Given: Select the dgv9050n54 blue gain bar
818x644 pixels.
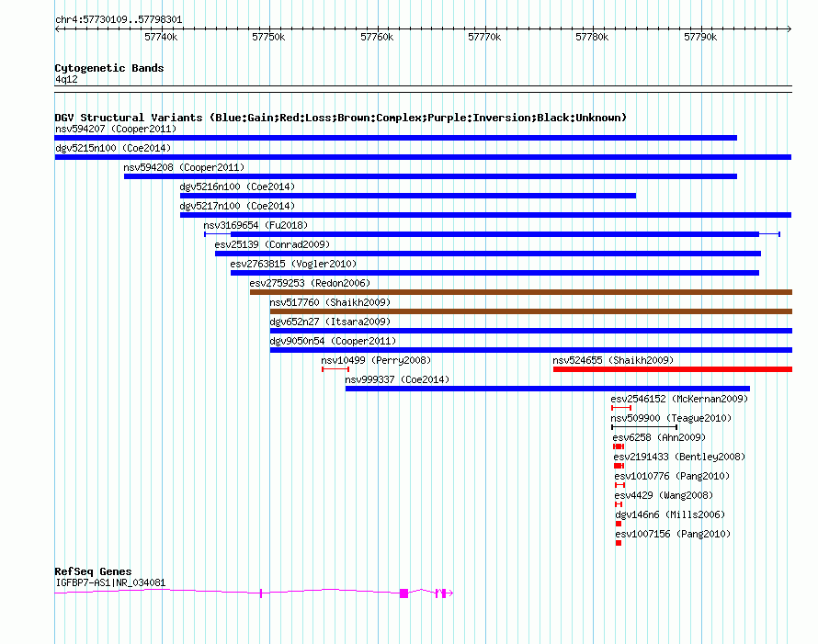Looking at the screenshot, I should coord(530,350).
